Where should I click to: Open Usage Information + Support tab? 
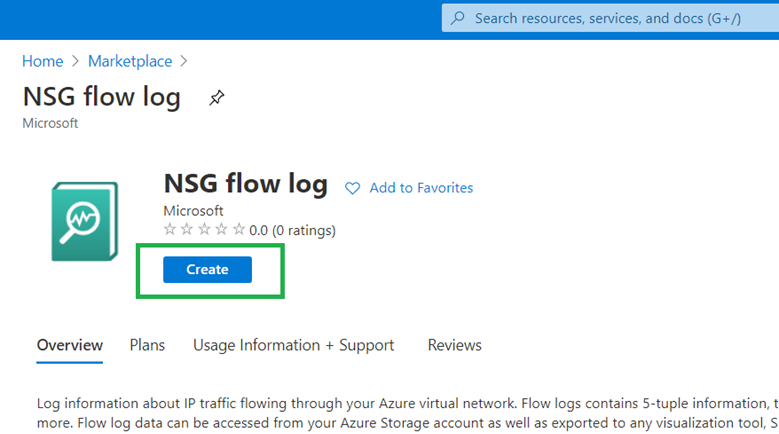click(294, 345)
